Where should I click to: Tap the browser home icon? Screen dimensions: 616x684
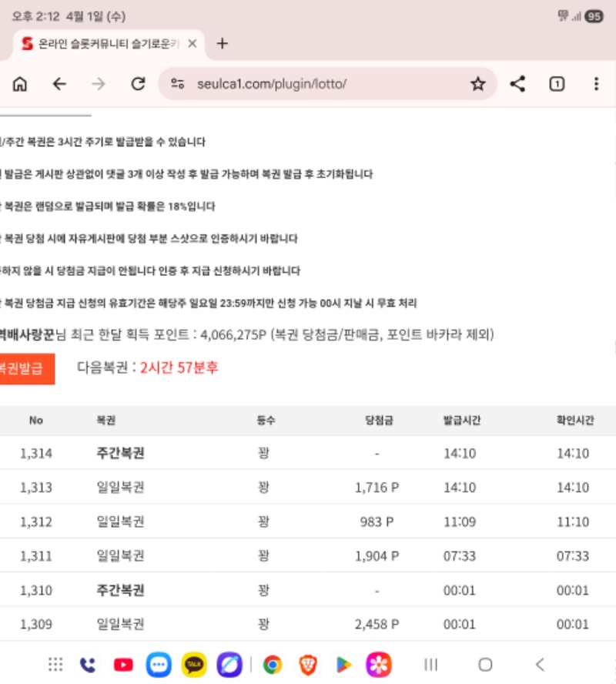[20, 85]
